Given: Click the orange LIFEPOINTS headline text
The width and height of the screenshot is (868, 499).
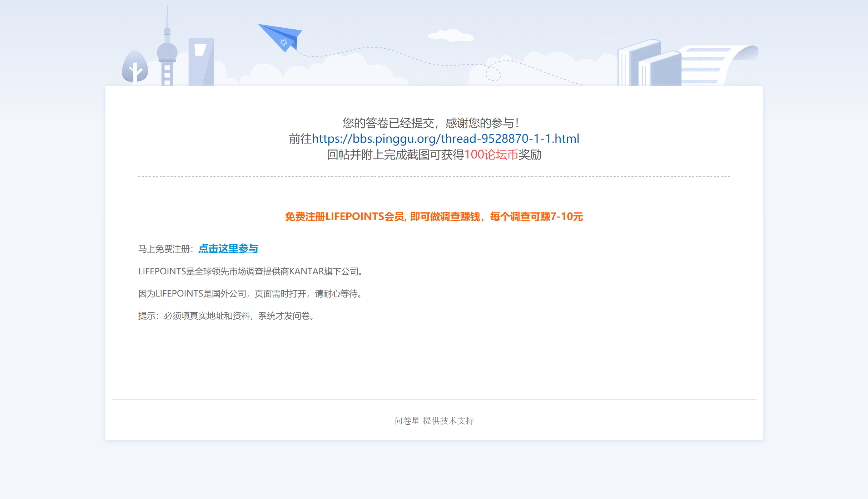Looking at the screenshot, I should click(x=434, y=216).
